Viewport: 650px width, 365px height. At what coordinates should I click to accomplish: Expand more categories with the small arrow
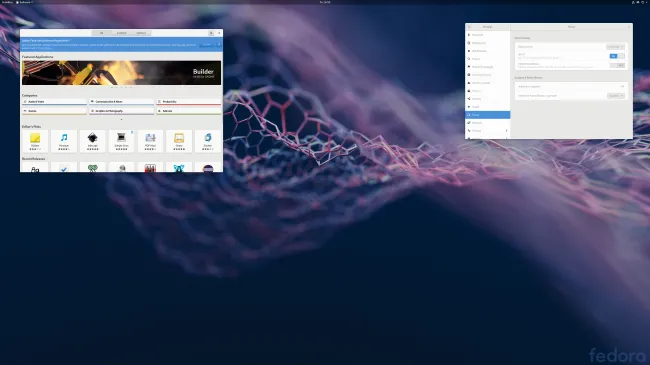point(121,119)
